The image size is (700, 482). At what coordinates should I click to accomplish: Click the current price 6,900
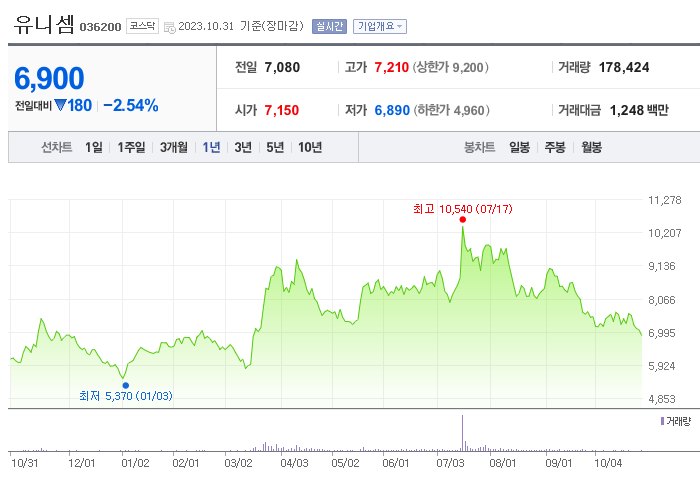pyautogui.click(x=49, y=79)
